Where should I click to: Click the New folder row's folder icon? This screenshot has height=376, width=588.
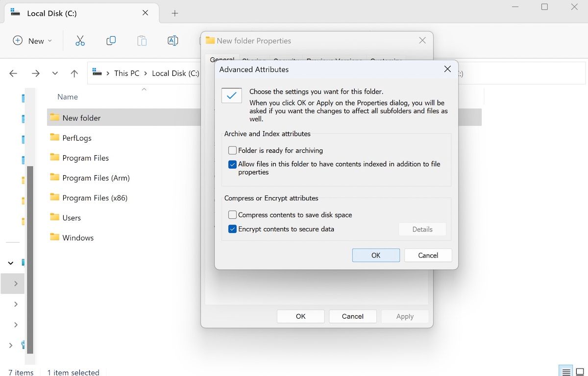pos(54,117)
